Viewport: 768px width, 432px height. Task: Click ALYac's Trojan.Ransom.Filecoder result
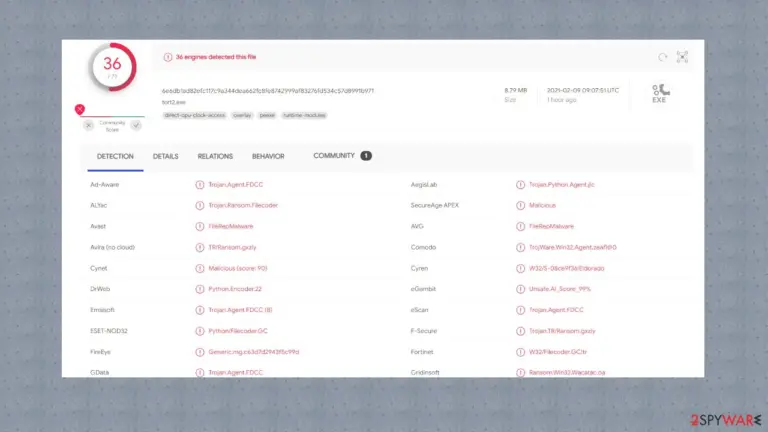click(243, 206)
